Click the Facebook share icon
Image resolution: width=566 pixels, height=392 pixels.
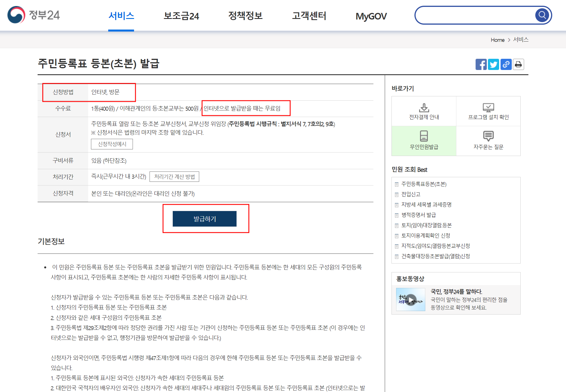[481, 65]
